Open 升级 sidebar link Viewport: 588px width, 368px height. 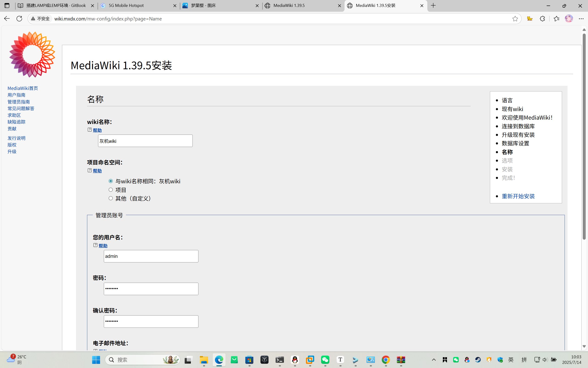point(12,151)
